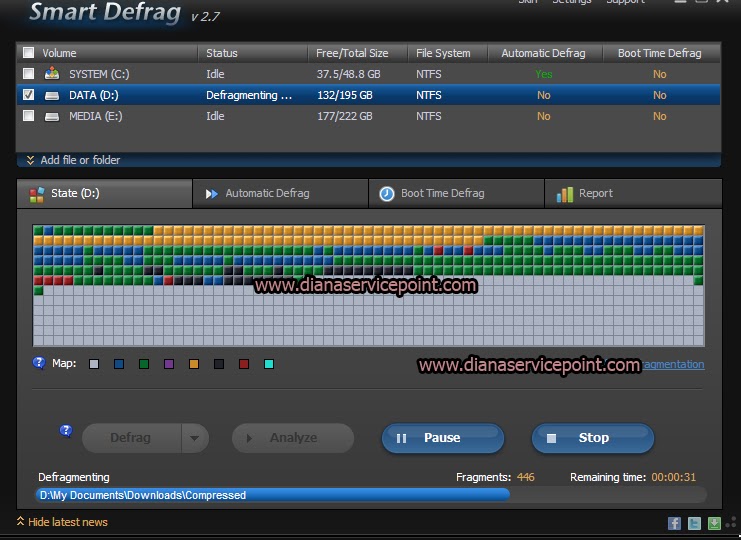Check the MEDIA (E:) volume checkbox
741x540 pixels.
click(28, 116)
